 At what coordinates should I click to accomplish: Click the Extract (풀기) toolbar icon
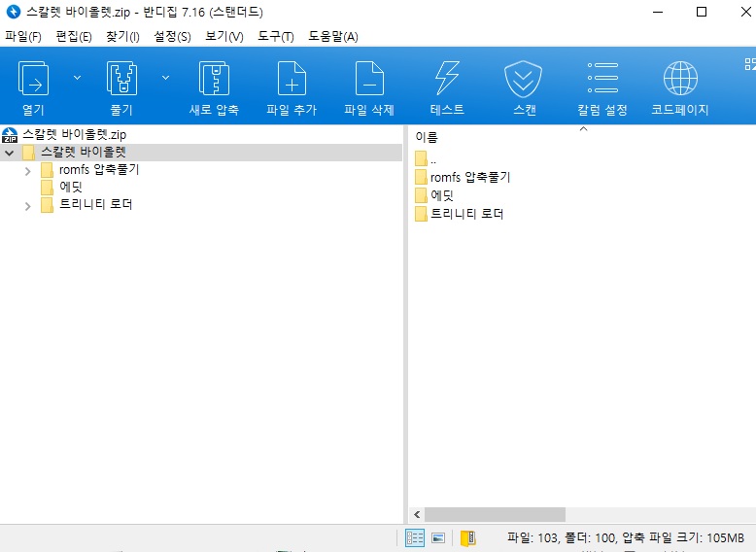pyautogui.click(x=121, y=78)
